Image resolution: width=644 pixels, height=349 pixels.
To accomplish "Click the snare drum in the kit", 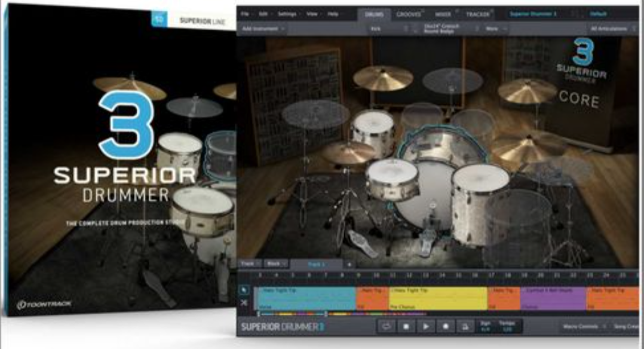I will [x=392, y=179].
